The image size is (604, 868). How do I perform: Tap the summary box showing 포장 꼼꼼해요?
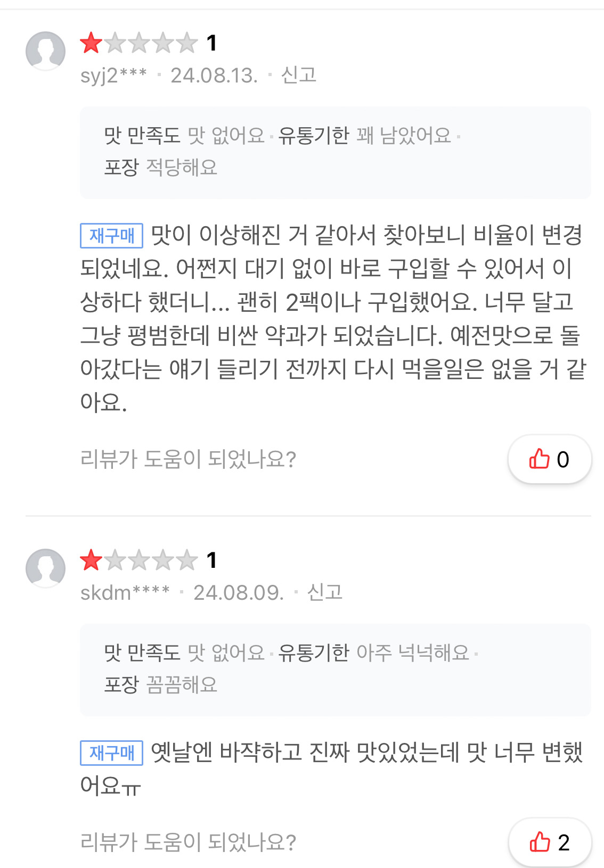point(335,669)
